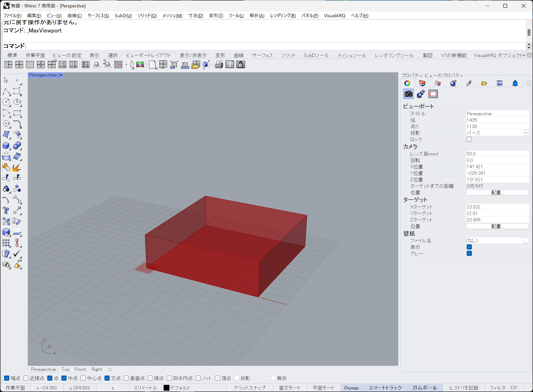Enable the 近接点 osnap checkbox

pos(26,378)
